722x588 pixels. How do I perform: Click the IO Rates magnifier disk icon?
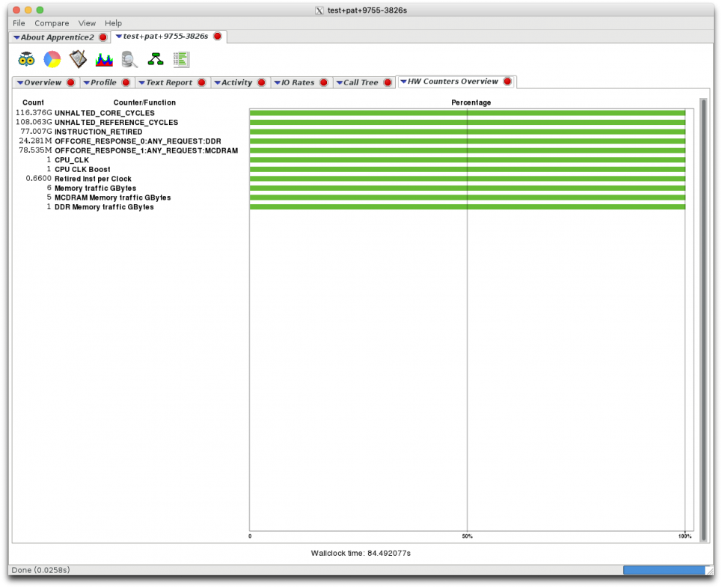pos(129,59)
